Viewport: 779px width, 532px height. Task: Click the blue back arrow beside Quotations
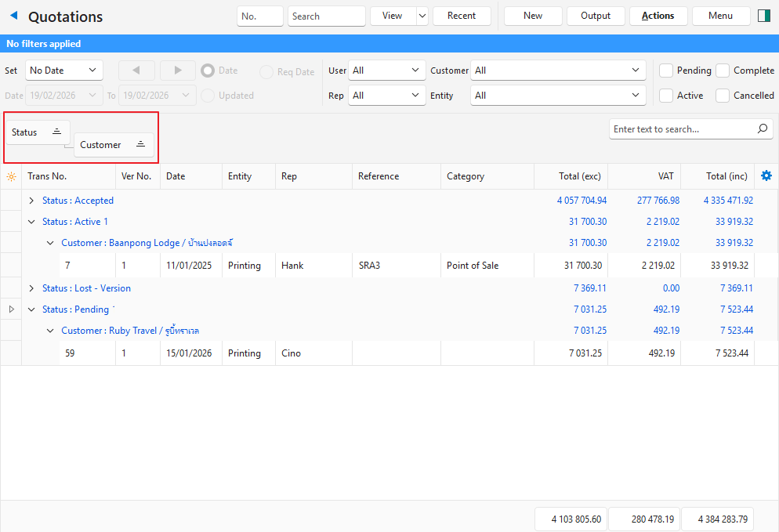point(13,16)
